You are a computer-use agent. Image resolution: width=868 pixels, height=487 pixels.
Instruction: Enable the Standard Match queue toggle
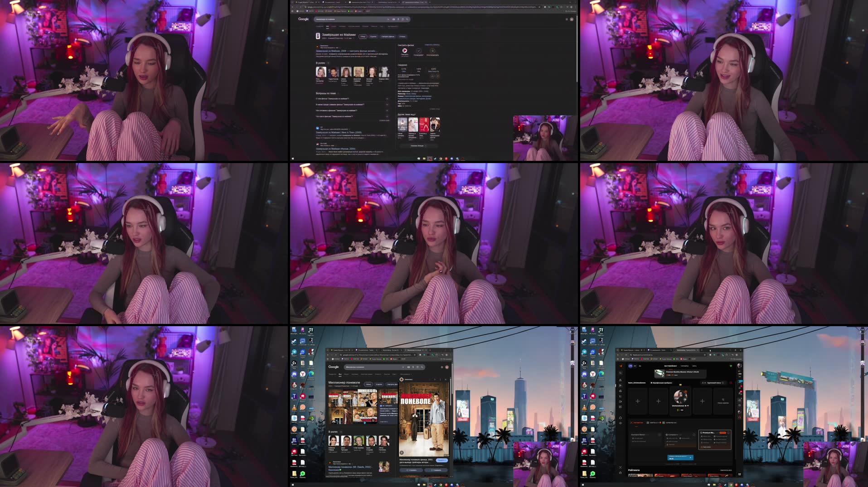[x=659, y=434]
